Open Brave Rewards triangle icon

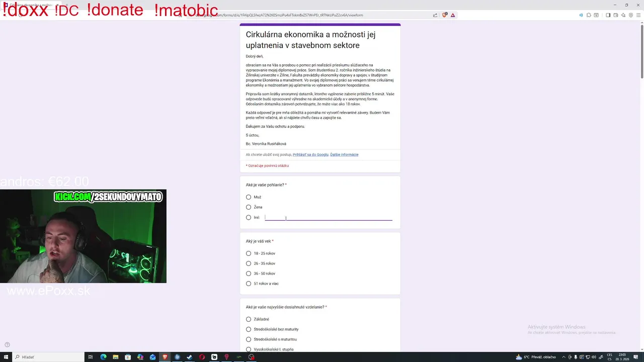pyautogui.click(x=453, y=15)
